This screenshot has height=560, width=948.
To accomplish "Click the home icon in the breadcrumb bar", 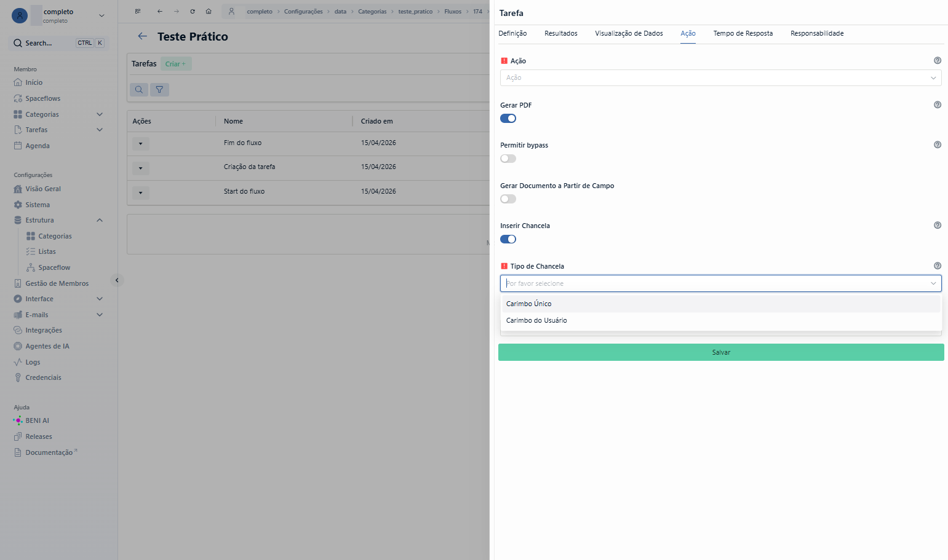I will 209,12.
